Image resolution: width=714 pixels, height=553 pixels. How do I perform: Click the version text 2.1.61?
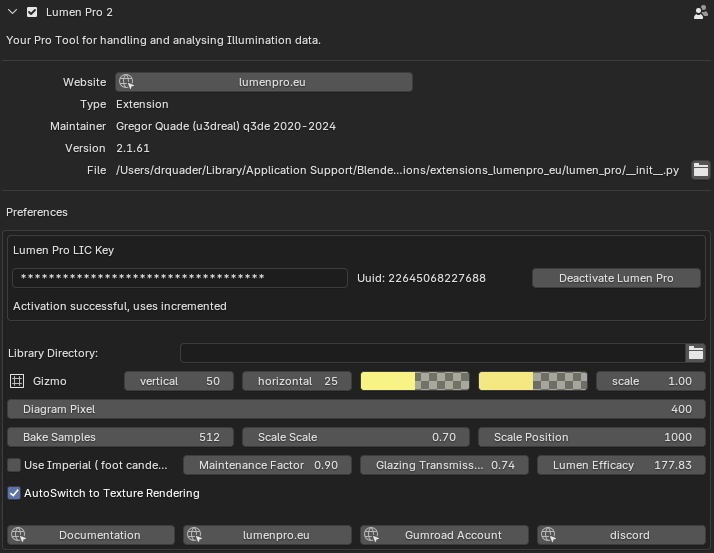pos(133,148)
